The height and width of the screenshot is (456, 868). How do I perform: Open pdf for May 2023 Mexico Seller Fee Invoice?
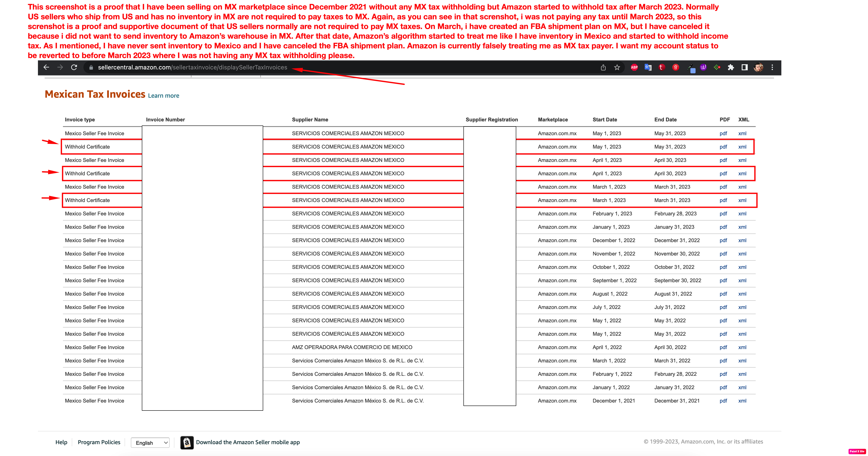[723, 133]
